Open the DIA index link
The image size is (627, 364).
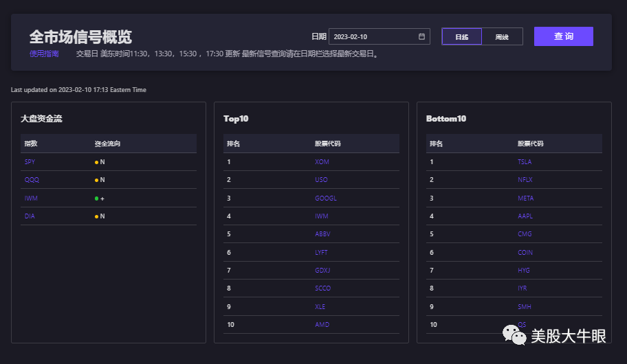pyautogui.click(x=30, y=216)
